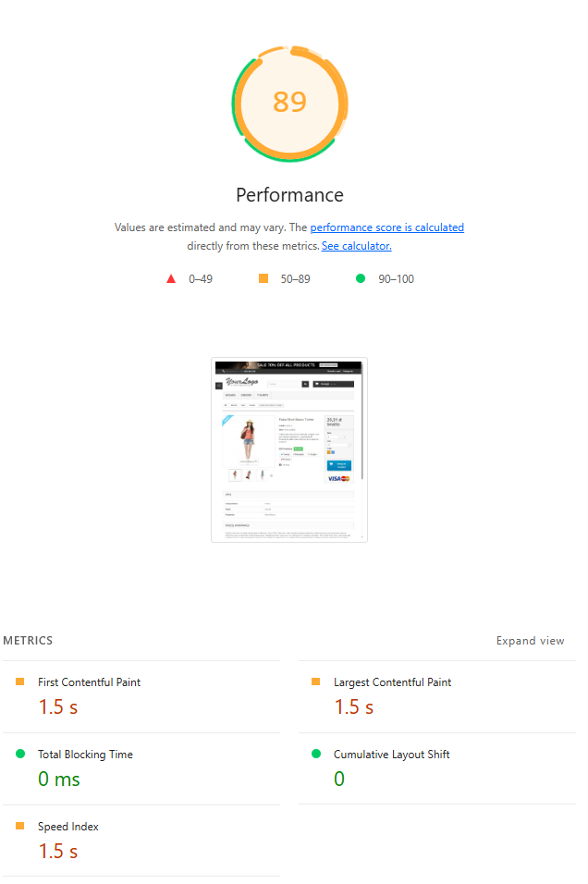This screenshot has height=884, width=588.
Task: Click the First Contentful Paint metric label
Action: pos(89,682)
